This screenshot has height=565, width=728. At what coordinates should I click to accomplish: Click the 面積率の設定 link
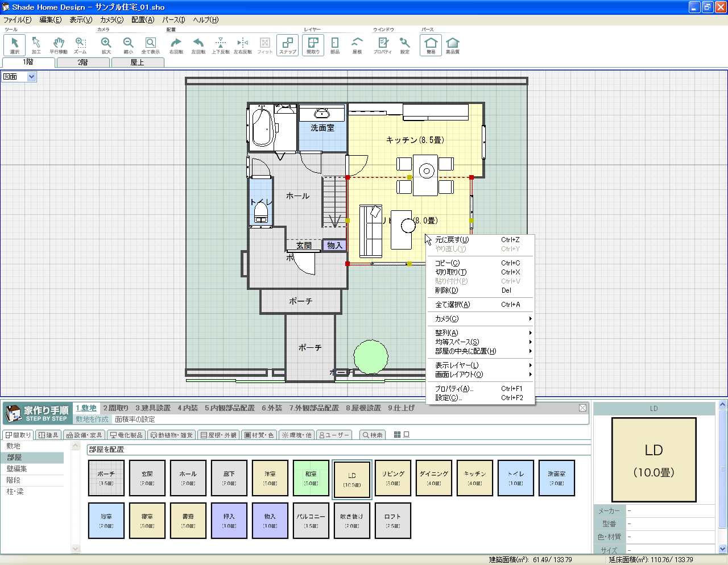coord(135,419)
